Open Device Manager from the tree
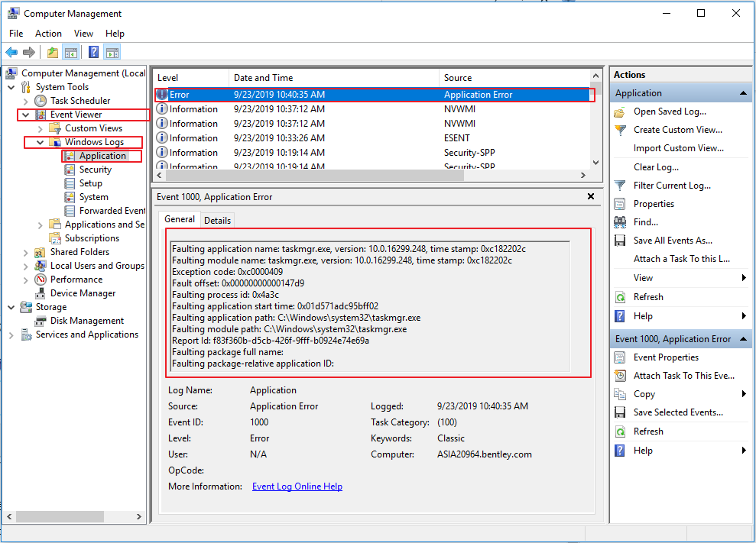The width and height of the screenshot is (756, 543). (x=83, y=293)
